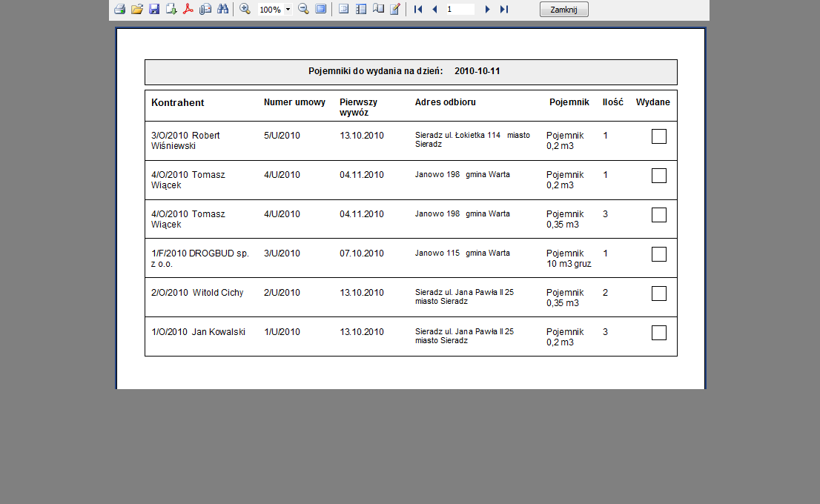Save the report using the floppy icon
The image size is (820, 504).
(x=154, y=10)
